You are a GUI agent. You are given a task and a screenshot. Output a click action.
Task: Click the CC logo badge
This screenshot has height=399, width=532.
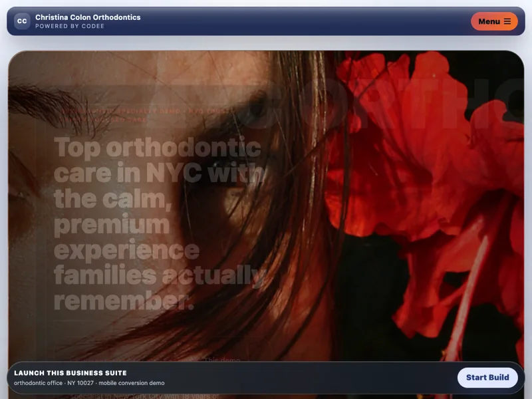coord(22,21)
